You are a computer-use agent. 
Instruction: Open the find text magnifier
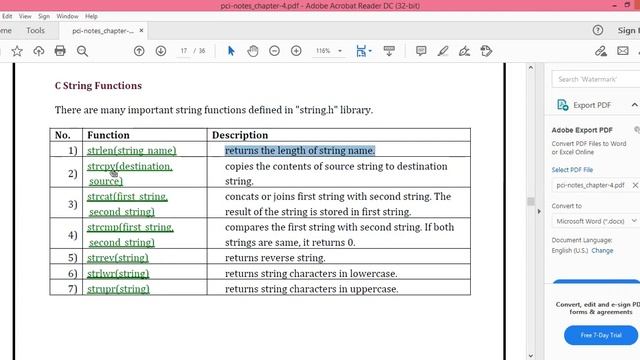82,51
